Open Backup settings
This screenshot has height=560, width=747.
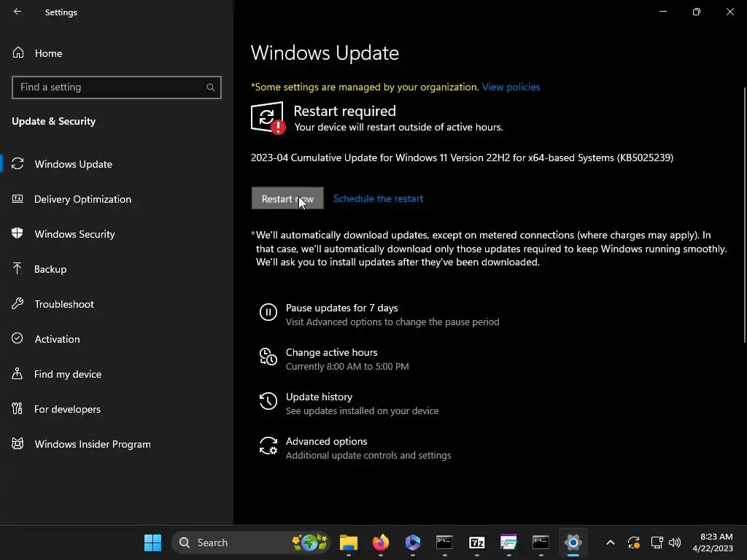tap(50, 269)
